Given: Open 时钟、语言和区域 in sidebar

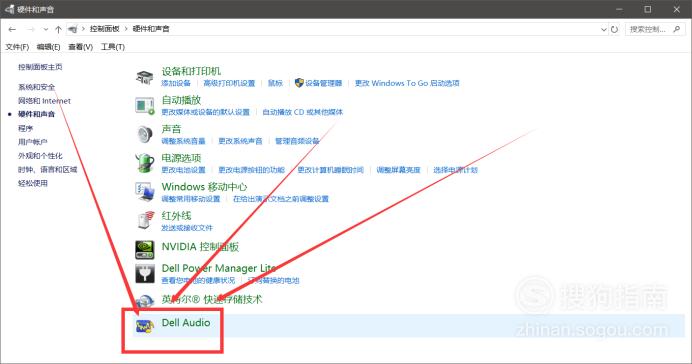Looking at the screenshot, I should coord(48,169).
